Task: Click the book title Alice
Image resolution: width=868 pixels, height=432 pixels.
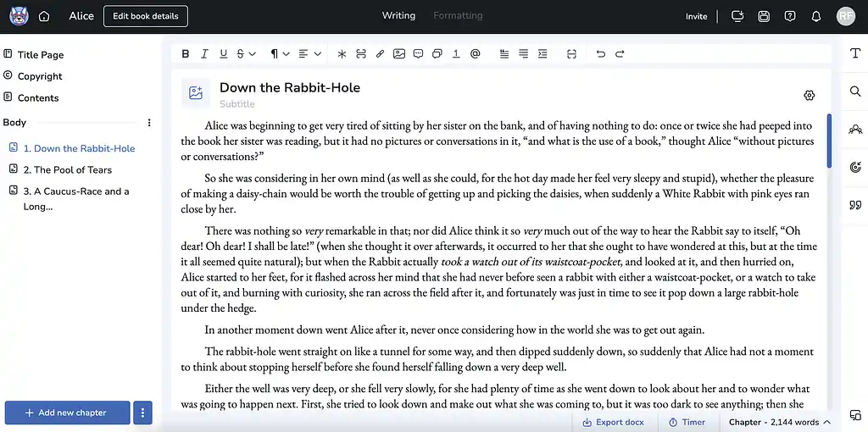Action: 81,16
